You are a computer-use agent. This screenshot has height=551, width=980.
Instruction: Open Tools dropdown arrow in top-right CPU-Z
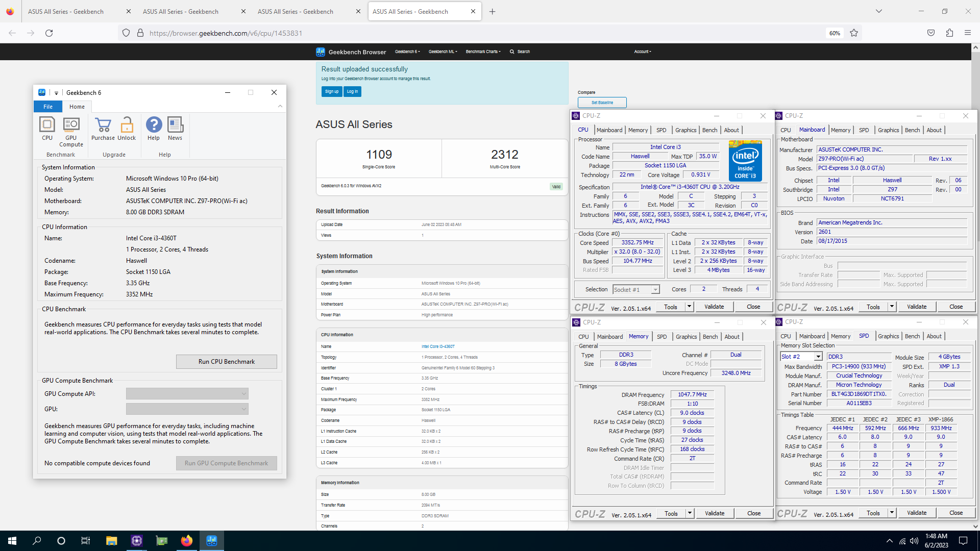892,307
